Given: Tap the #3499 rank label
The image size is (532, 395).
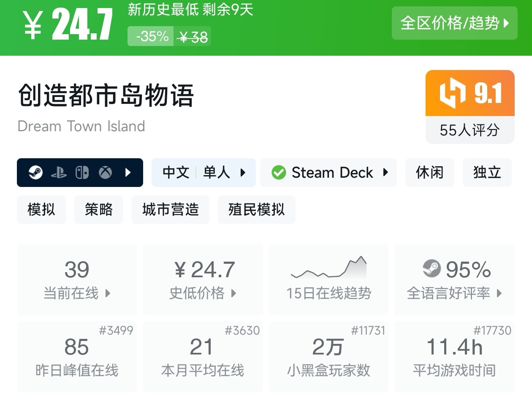Looking at the screenshot, I should click(116, 330).
